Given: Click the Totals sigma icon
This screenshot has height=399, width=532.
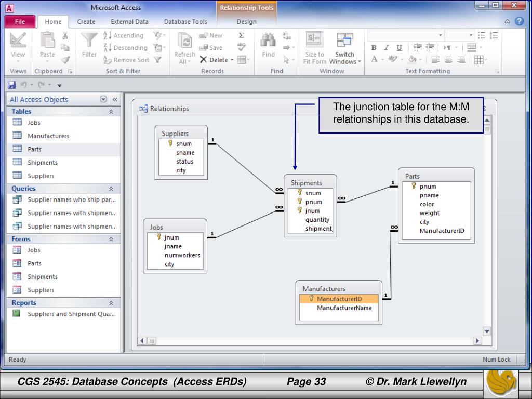Looking at the screenshot, I should pyautogui.click(x=241, y=35).
